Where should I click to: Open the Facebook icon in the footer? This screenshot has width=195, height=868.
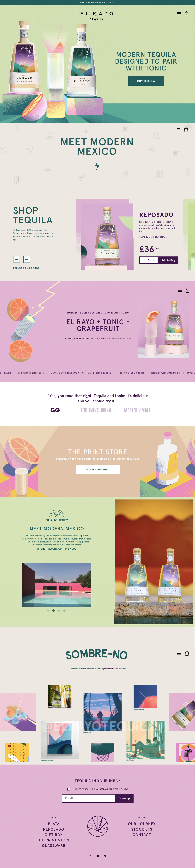point(97,855)
